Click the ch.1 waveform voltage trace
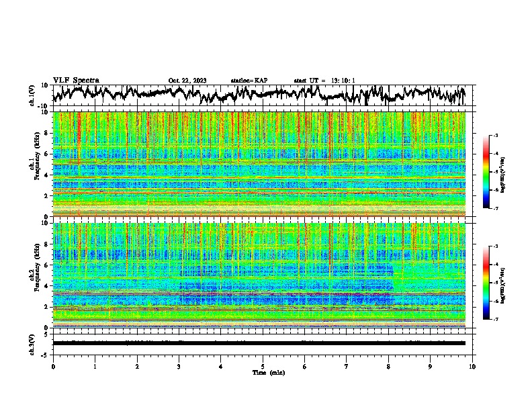The height and width of the screenshot is (411, 532). click(259, 95)
